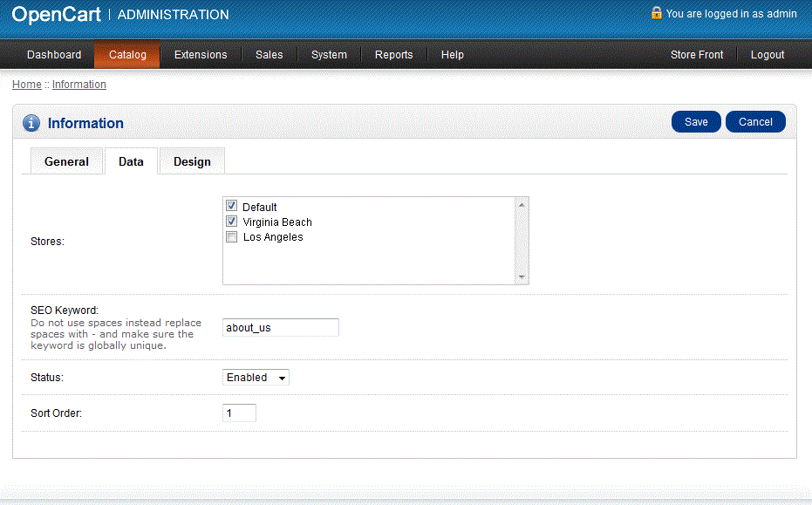Select the Data tab
The width and height of the screenshot is (812, 505).
[131, 161]
